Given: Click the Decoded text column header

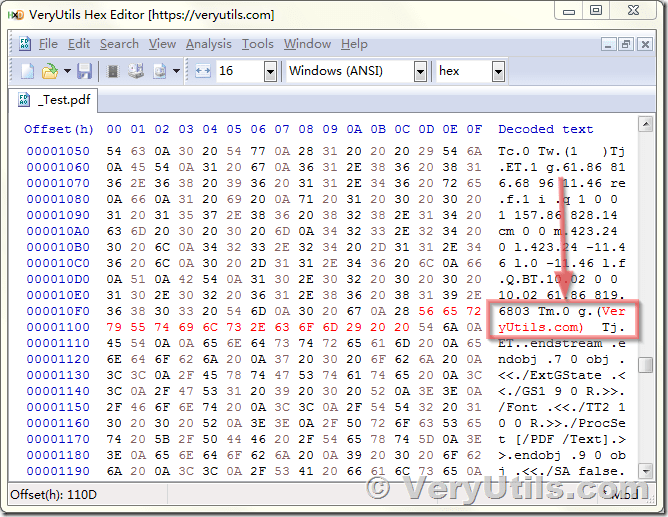Looking at the screenshot, I should (546, 129).
